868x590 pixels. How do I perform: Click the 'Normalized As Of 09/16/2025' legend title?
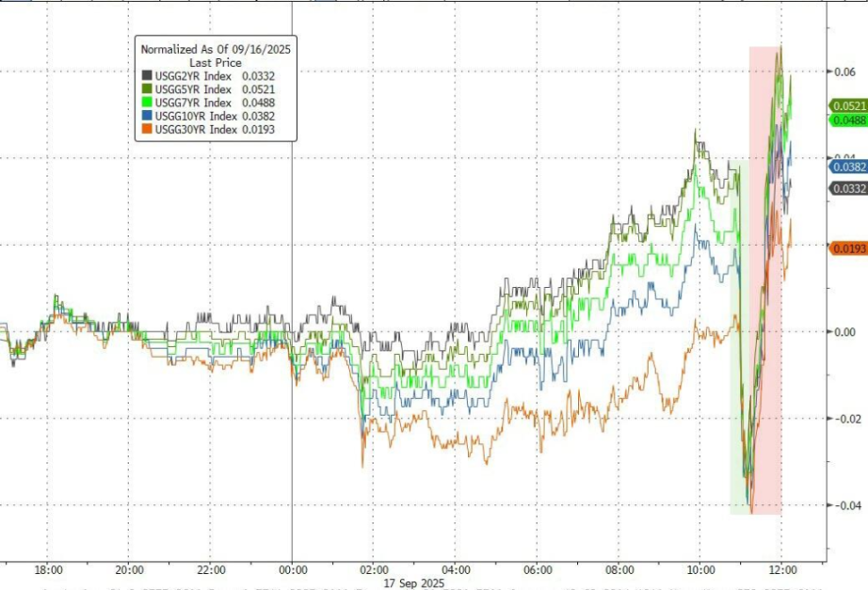216,48
